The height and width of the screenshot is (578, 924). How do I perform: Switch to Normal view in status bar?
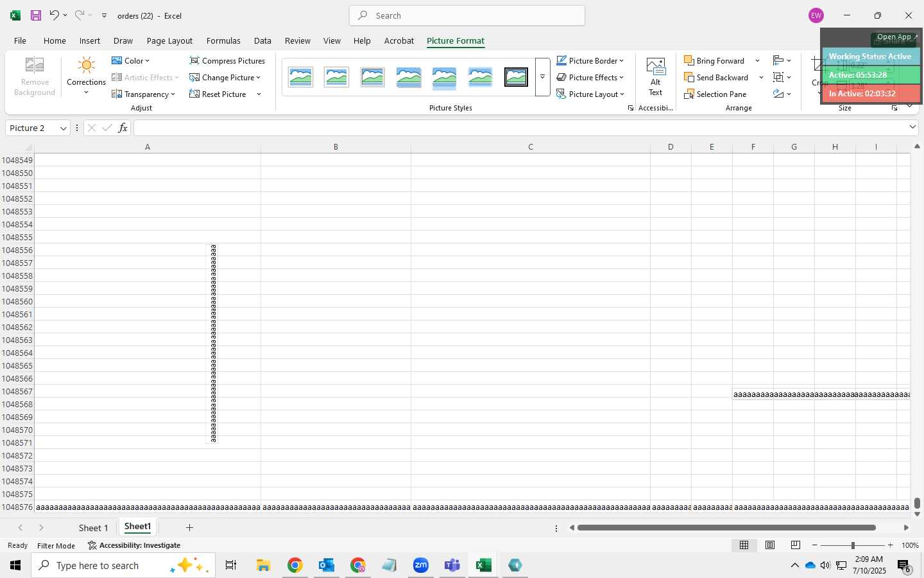tap(744, 545)
